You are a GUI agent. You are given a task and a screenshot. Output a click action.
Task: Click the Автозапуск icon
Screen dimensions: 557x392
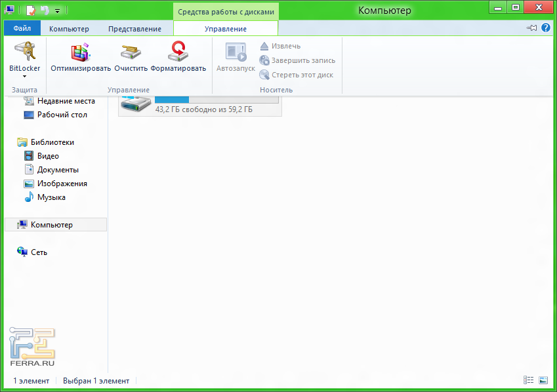pyautogui.click(x=236, y=52)
